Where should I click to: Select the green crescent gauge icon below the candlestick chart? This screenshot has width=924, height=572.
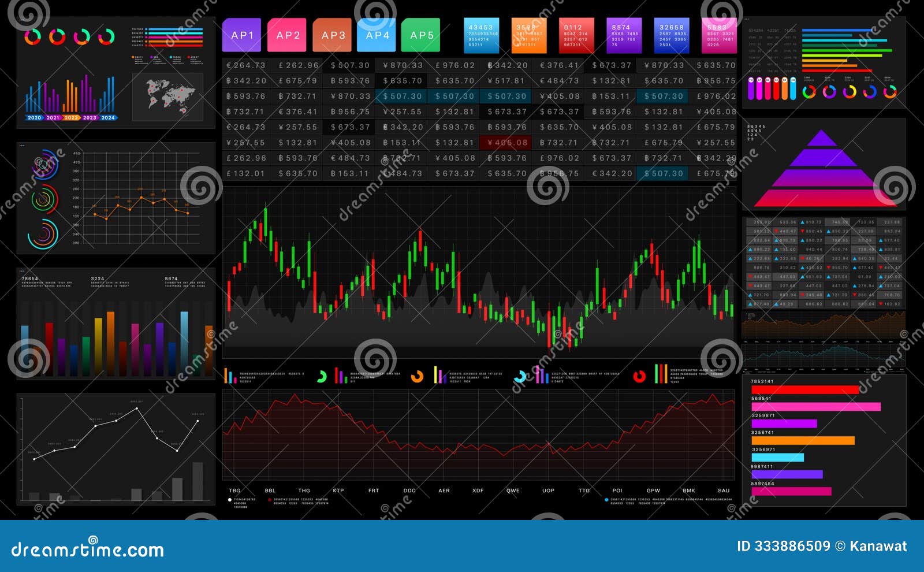322,376
